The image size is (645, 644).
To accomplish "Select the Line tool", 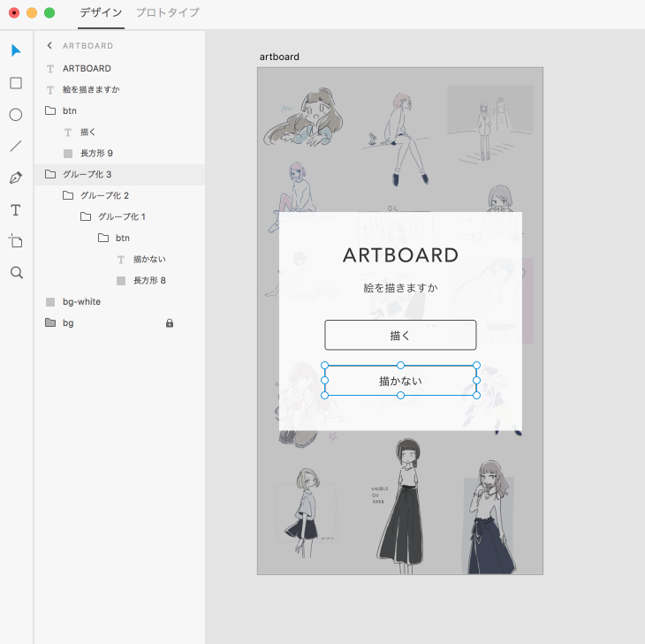I will click(16, 146).
